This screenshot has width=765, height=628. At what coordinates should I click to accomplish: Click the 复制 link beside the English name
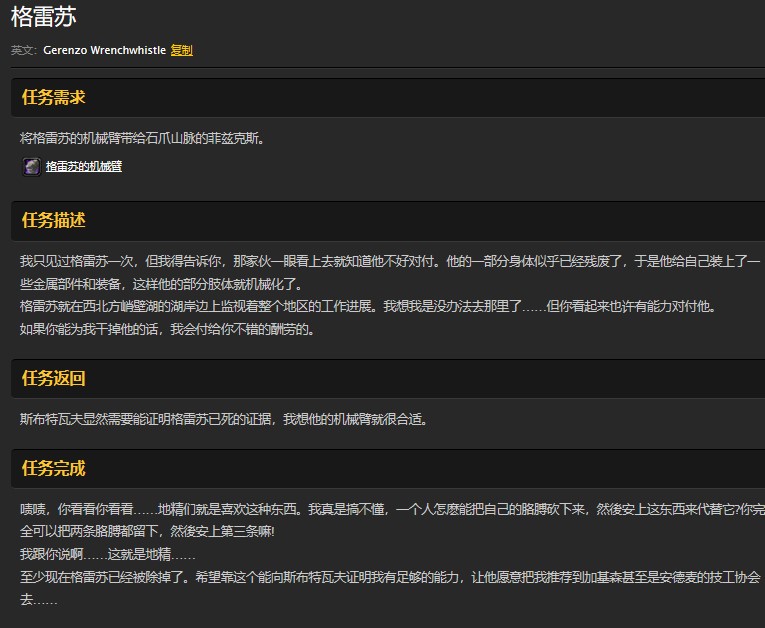181,50
